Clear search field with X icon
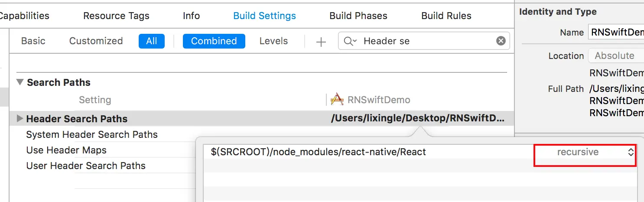 (501, 41)
